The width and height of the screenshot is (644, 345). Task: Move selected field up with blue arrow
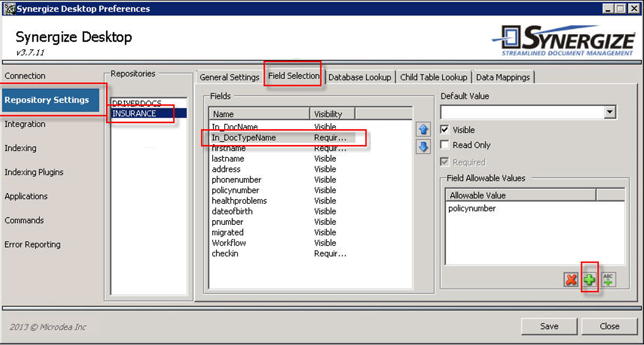[423, 129]
